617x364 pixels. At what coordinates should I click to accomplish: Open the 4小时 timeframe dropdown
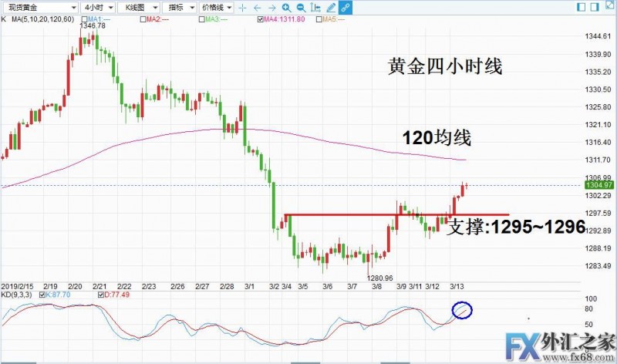point(96,7)
